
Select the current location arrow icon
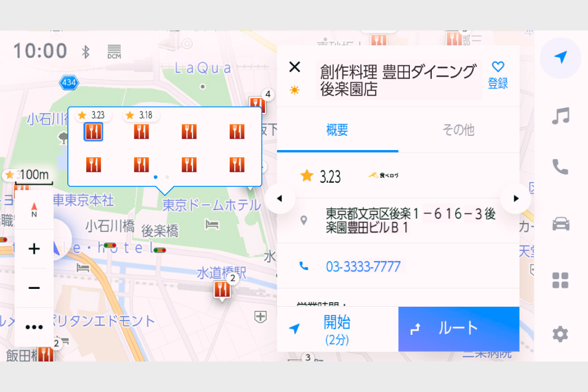click(560, 58)
